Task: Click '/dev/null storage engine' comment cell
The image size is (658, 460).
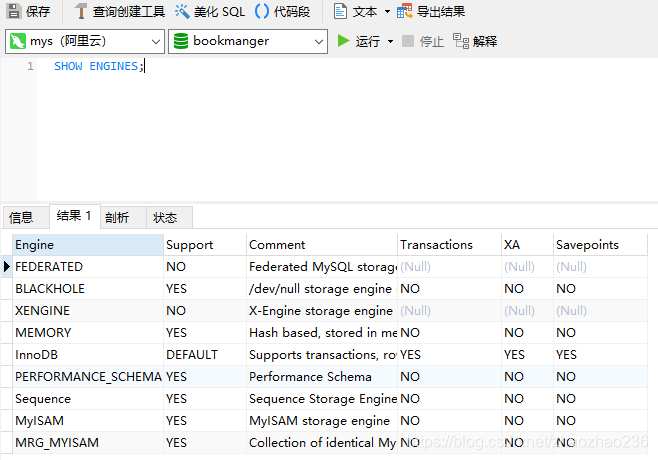Action: click(322, 289)
